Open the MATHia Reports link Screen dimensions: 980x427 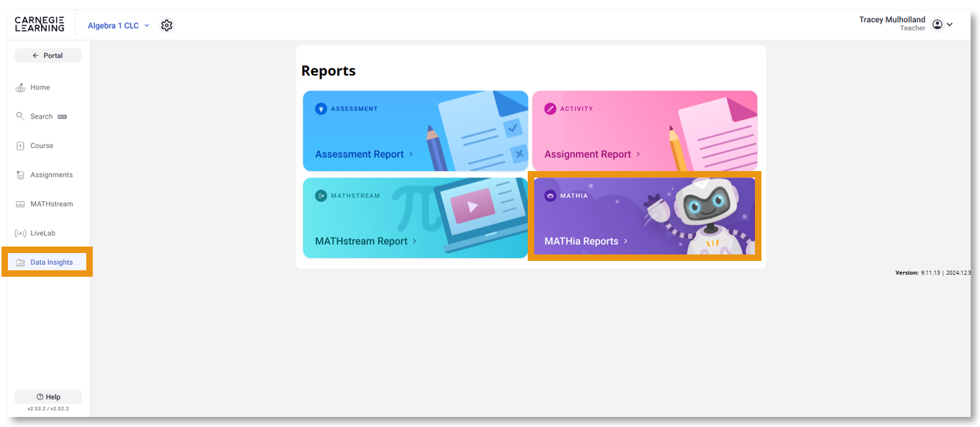click(x=581, y=241)
